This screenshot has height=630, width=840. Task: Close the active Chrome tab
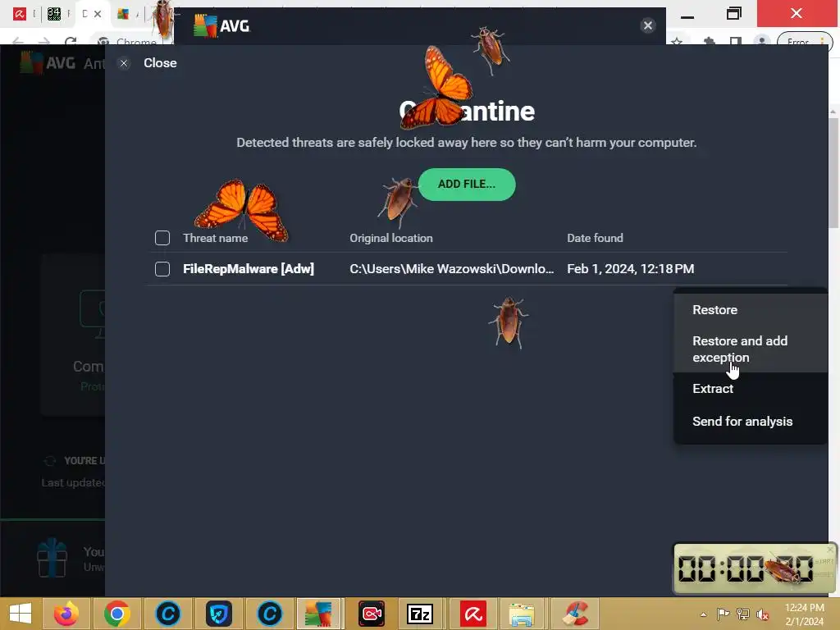(98, 14)
